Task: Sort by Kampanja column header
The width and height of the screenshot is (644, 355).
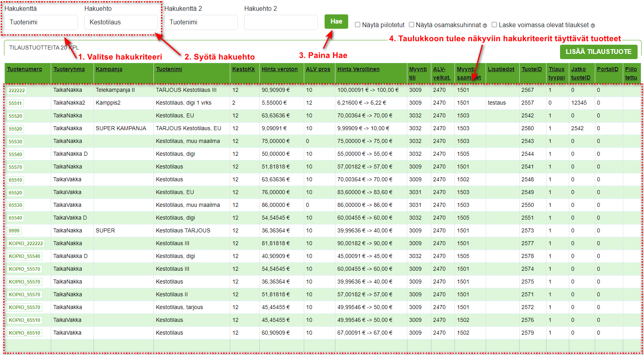Action: [x=109, y=69]
